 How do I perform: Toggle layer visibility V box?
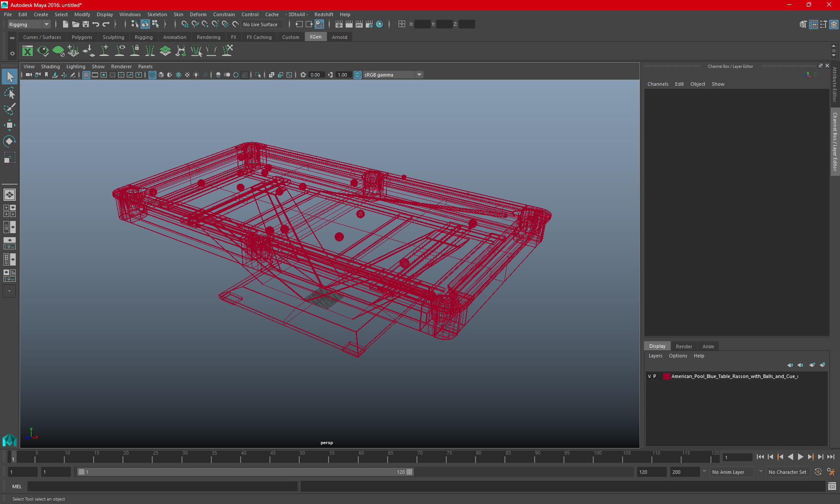tap(649, 376)
